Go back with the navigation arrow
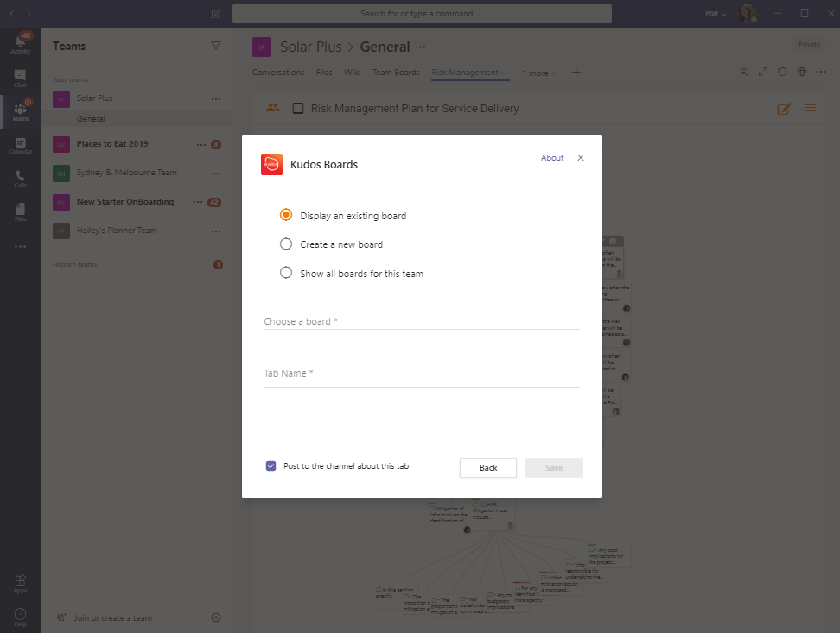Viewport: 840px width, 633px height. click(x=12, y=14)
